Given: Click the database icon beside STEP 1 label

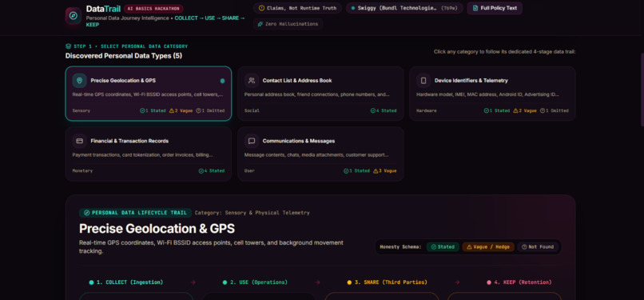Looking at the screenshot, I should [68, 46].
